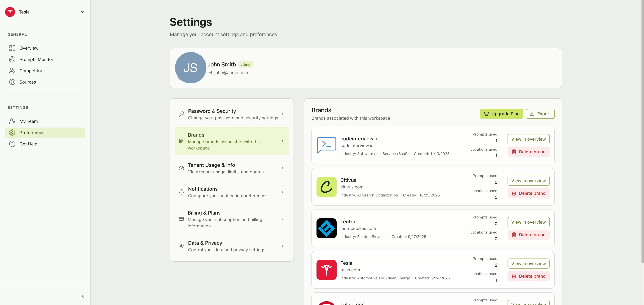644x305 pixels.
Task: Click the admin role badge
Action: [x=246, y=64]
